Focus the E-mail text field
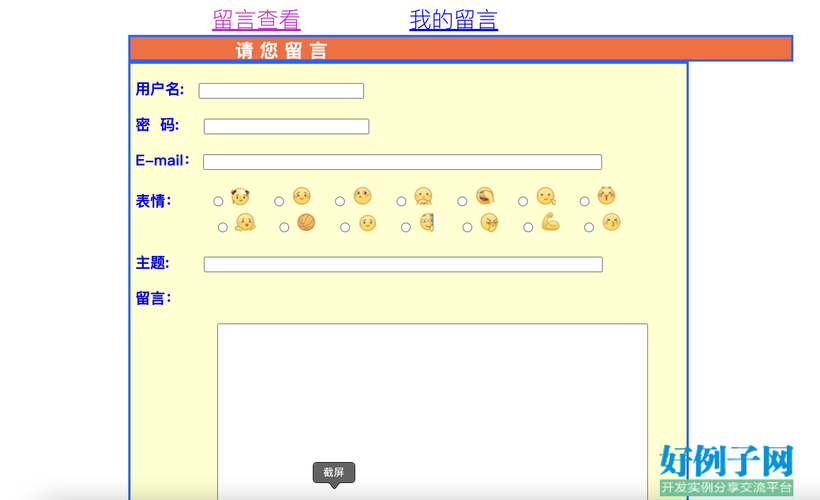The height and width of the screenshot is (500, 820). coord(402,162)
